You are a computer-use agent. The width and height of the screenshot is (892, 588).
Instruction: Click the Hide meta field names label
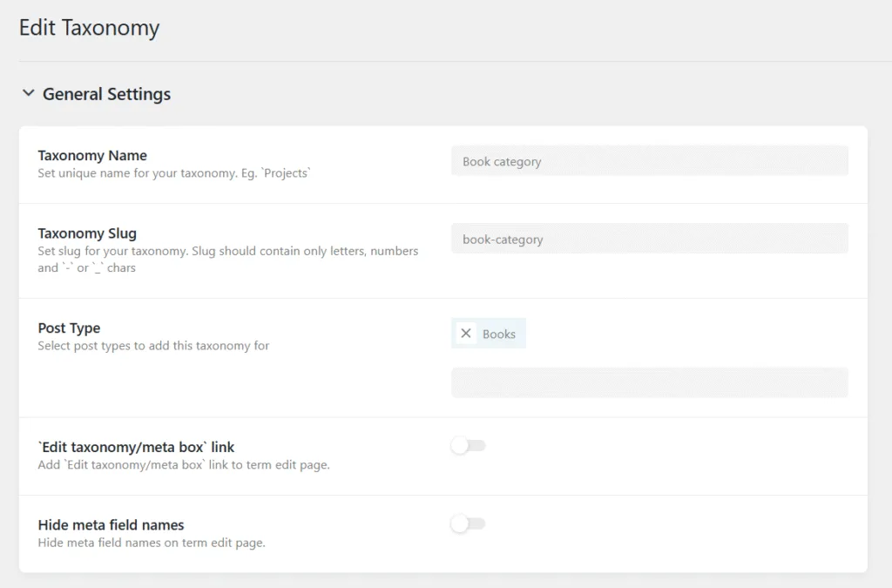[111, 525]
